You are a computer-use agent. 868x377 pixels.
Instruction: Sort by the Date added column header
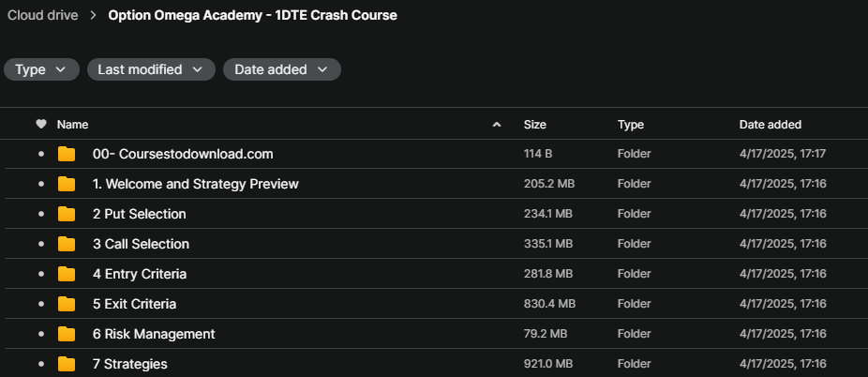coord(770,125)
